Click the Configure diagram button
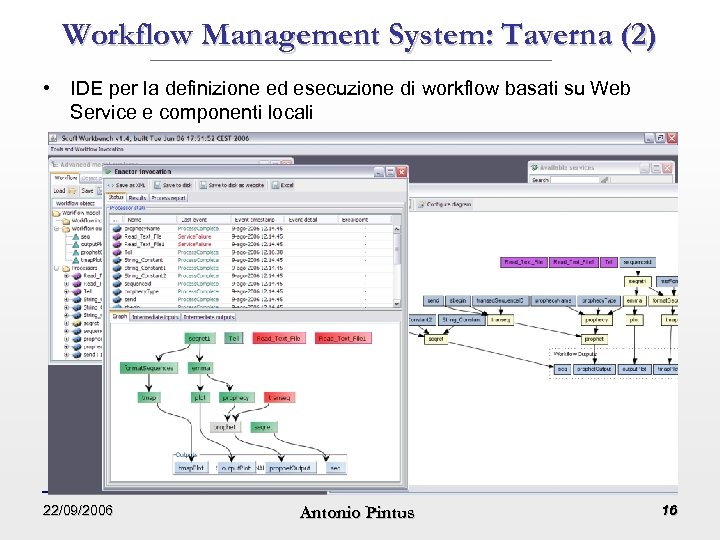The image size is (720, 540). pos(444,204)
